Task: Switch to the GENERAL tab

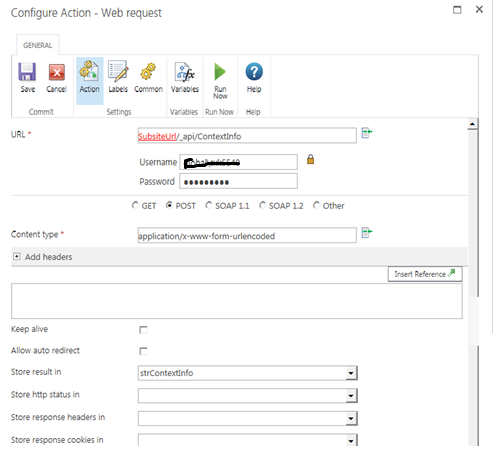Action: pos(38,45)
